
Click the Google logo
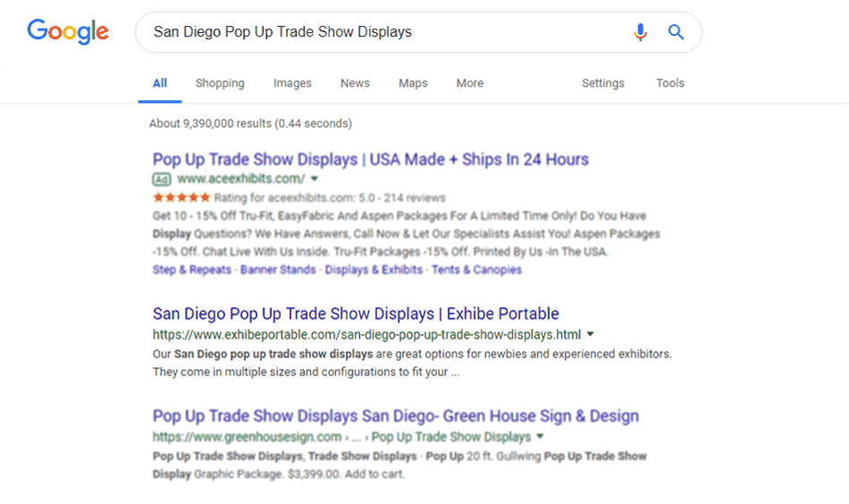click(68, 31)
